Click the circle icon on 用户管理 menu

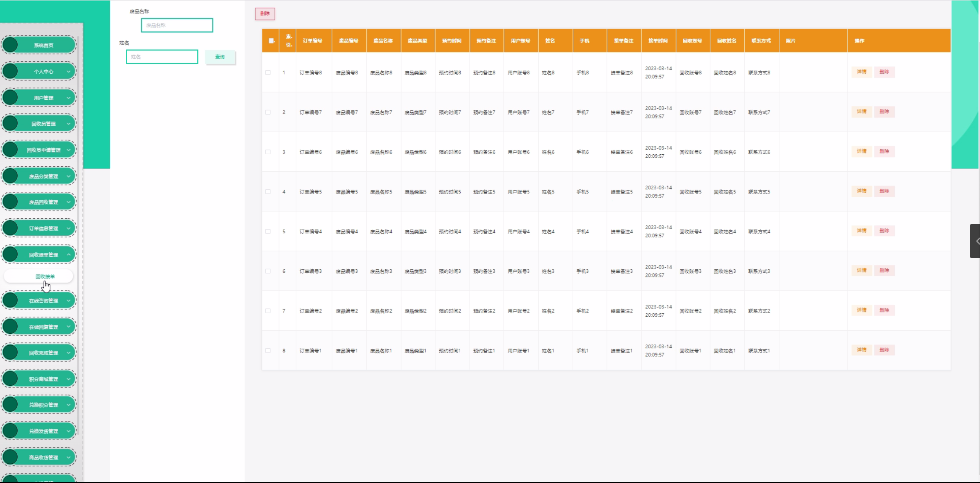tap(10, 98)
